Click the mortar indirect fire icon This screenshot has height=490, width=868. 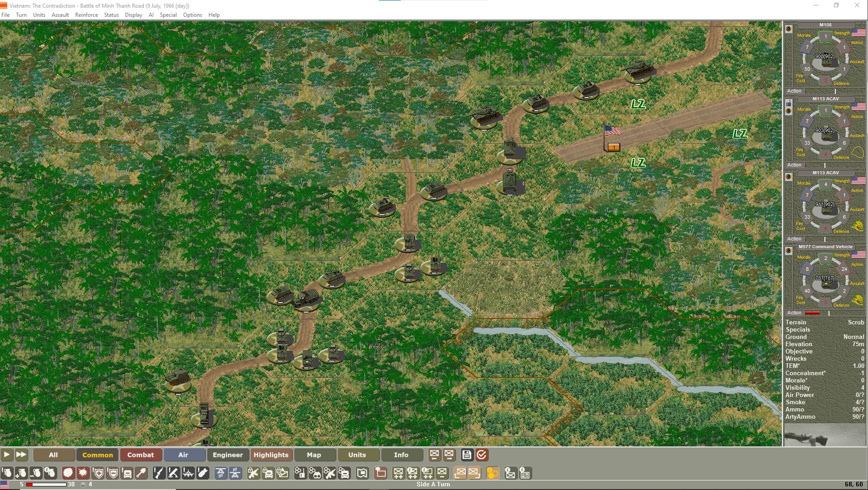pos(174,473)
